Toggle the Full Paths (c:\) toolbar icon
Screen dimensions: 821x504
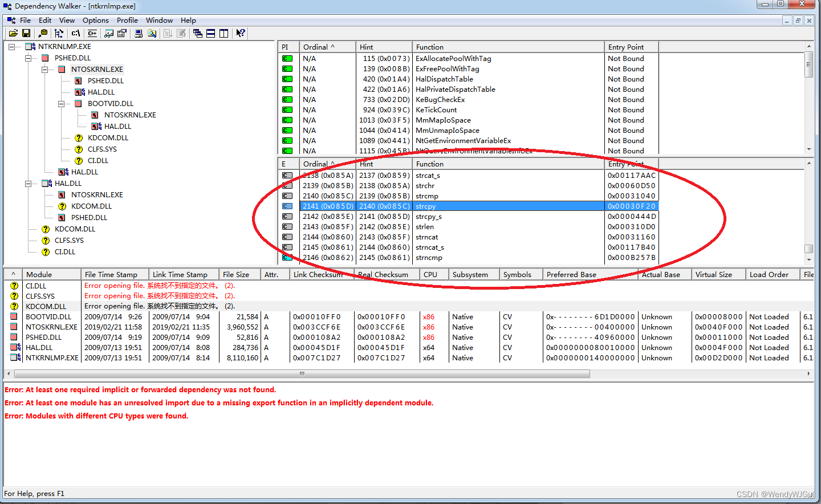coord(75,34)
